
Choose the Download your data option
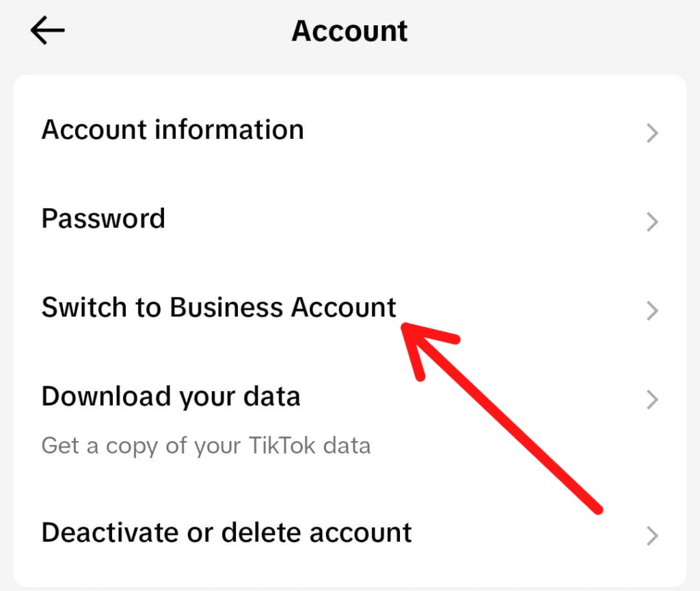(x=350, y=419)
